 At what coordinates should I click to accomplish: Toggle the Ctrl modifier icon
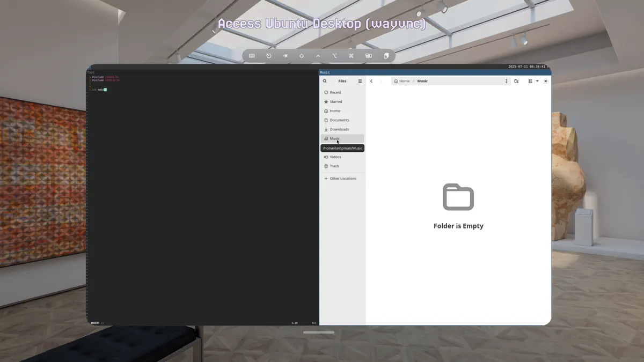[318, 55]
